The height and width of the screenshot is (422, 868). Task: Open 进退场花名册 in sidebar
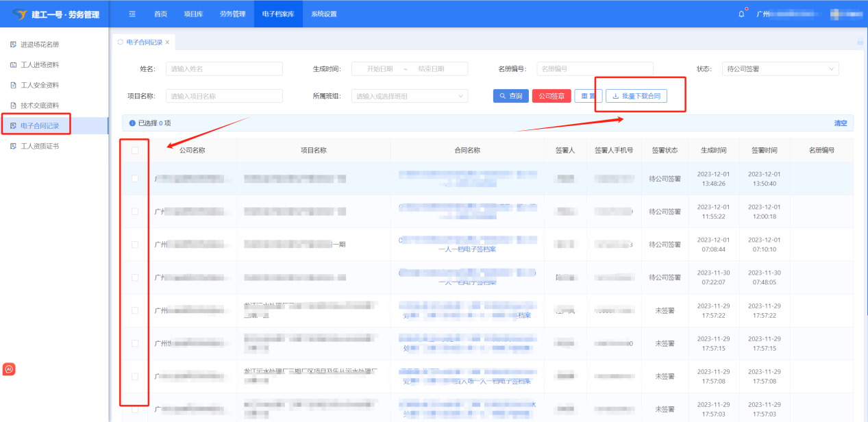coord(39,45)
